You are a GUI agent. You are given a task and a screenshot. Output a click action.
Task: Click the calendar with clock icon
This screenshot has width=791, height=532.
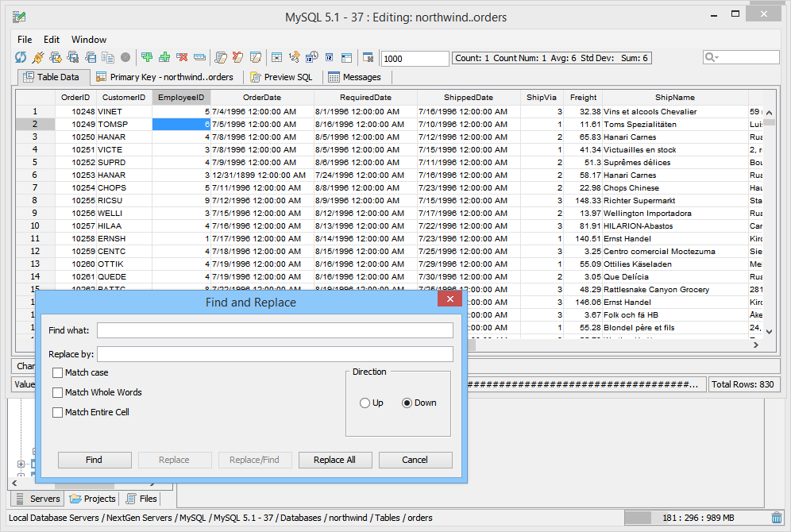(x=312, y=57)
